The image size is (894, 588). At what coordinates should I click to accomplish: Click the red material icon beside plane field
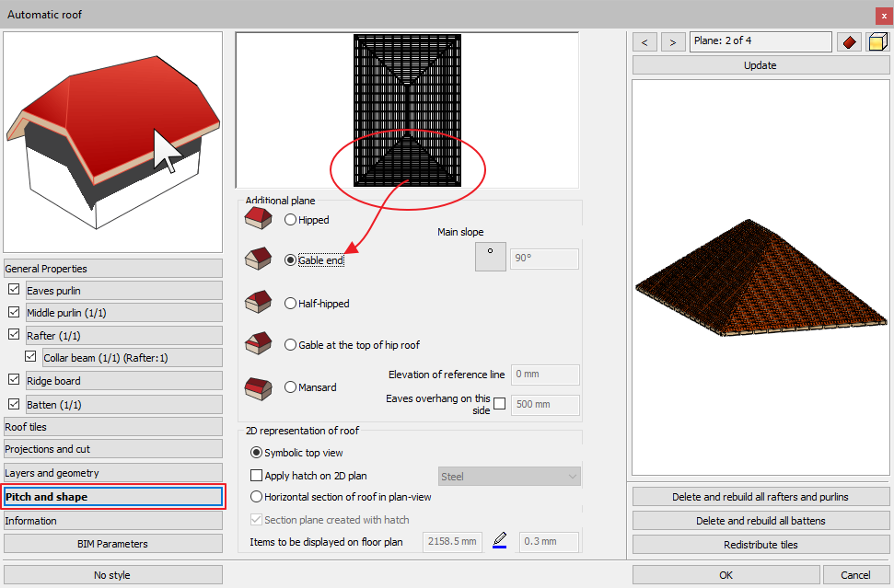click(x=849, y=41)
